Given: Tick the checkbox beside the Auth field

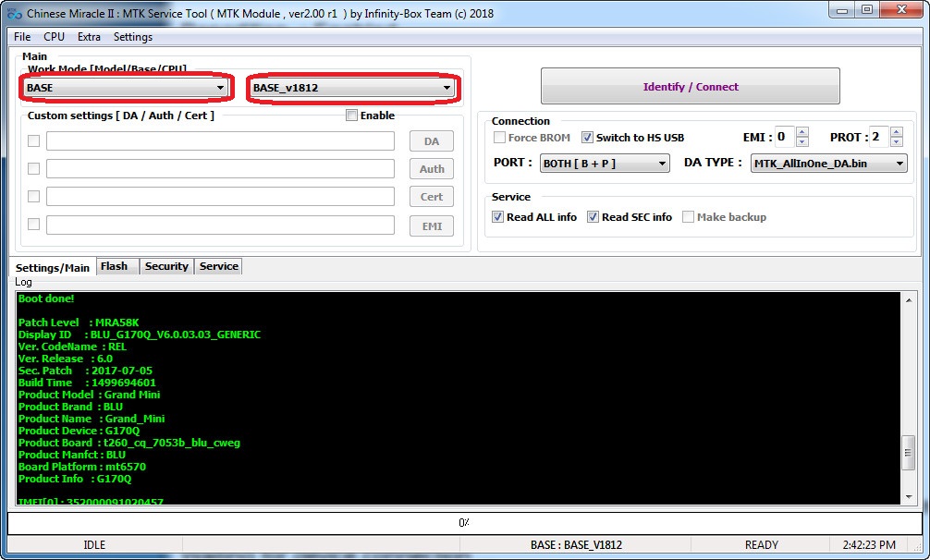Looking at the screenshot, I should 34,169.
